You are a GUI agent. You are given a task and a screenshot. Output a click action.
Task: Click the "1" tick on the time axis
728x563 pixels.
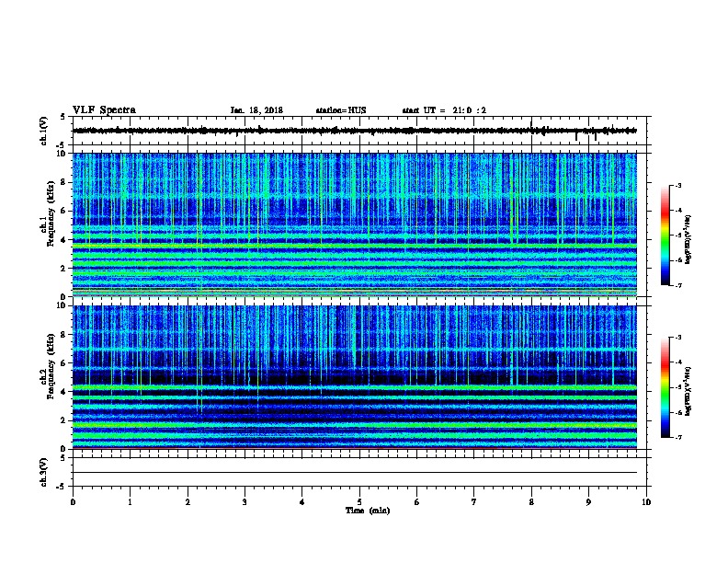coord(130,502)
